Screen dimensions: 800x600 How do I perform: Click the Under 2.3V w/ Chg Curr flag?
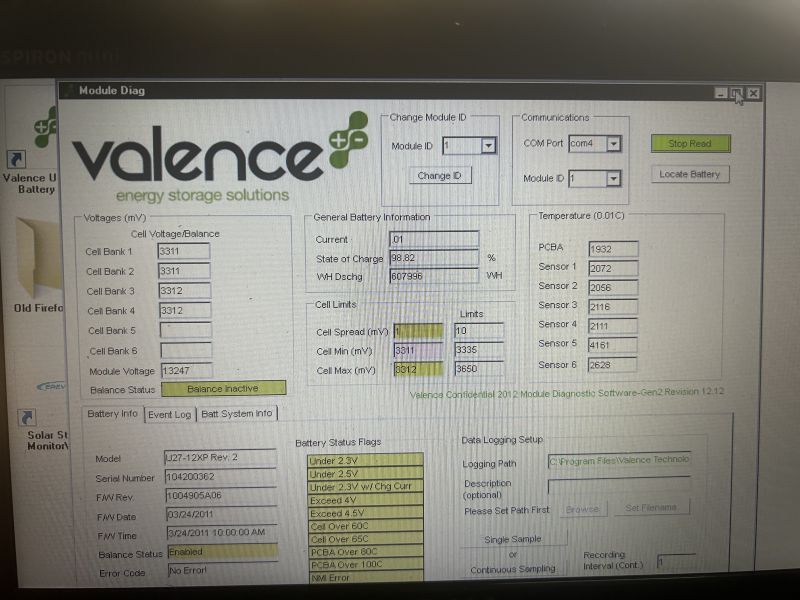[365, 487]
